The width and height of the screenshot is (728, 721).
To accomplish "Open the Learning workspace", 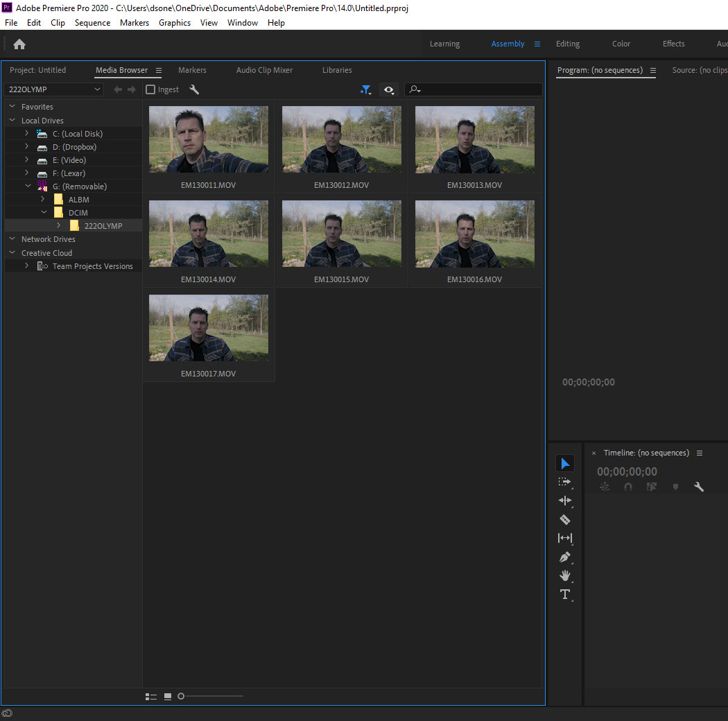I will pos(444,44).
